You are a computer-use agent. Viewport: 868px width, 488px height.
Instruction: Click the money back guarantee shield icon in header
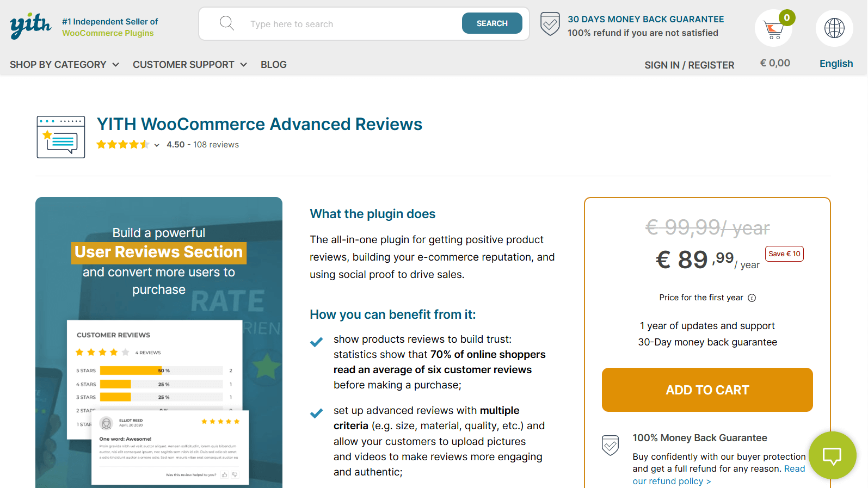pyautogui.click(x=550, y=24)
